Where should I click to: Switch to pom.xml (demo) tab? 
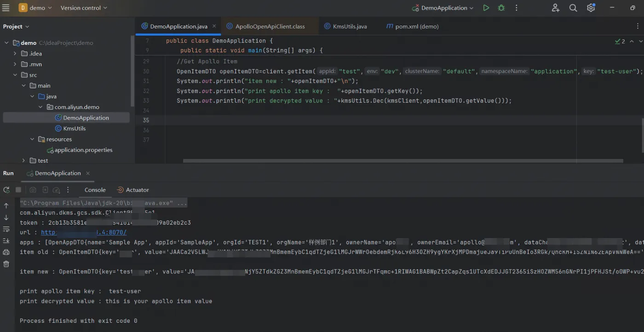(x=413, y=26)
